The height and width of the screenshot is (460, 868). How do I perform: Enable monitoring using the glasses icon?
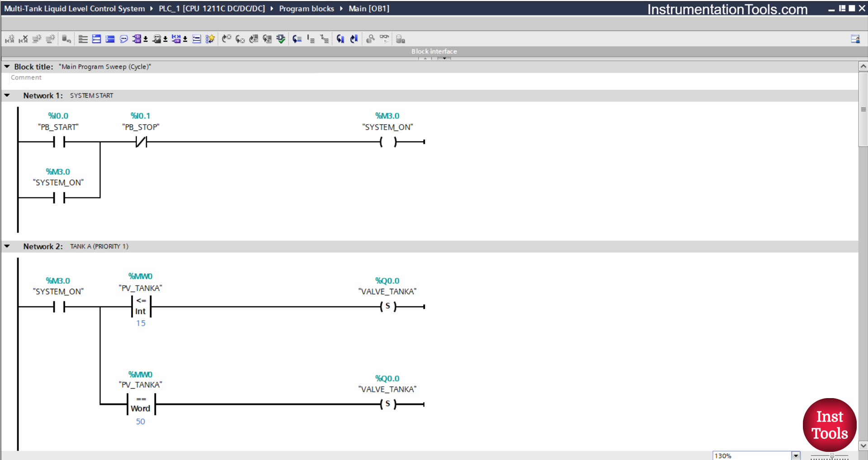[x=384, y=39]
